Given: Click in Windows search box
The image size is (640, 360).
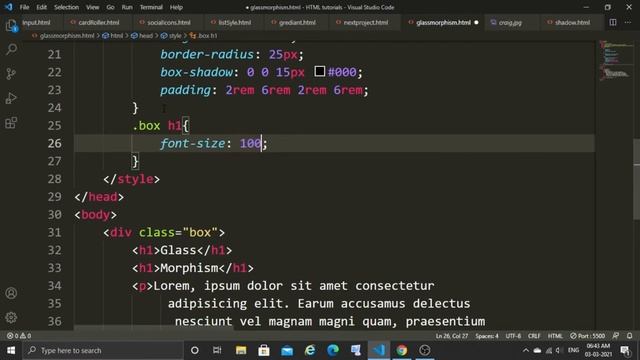Looking at the screenshot, I should pos(103,350).
